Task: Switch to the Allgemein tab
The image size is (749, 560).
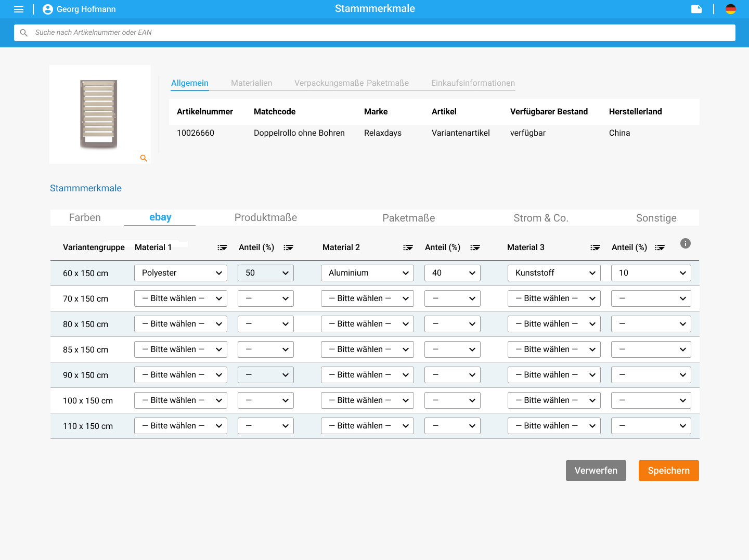Action: (190, 83)
